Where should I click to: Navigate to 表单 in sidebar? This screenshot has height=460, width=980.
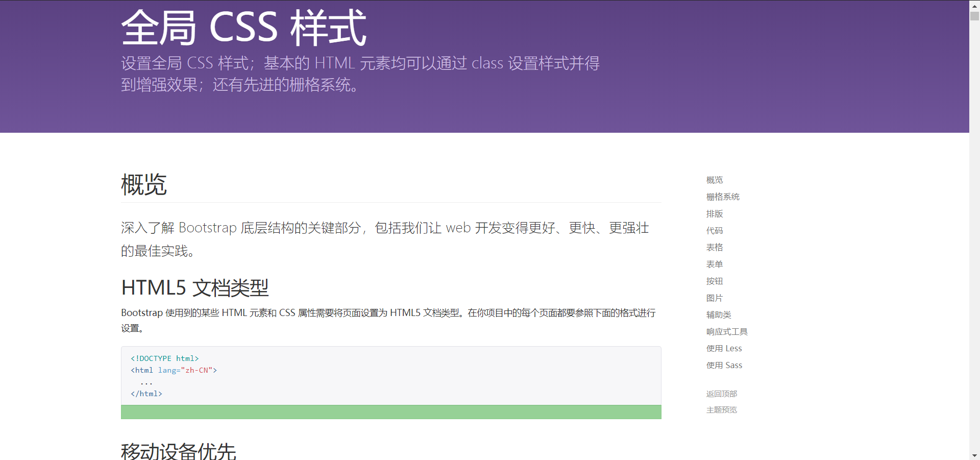pos(715,264)
